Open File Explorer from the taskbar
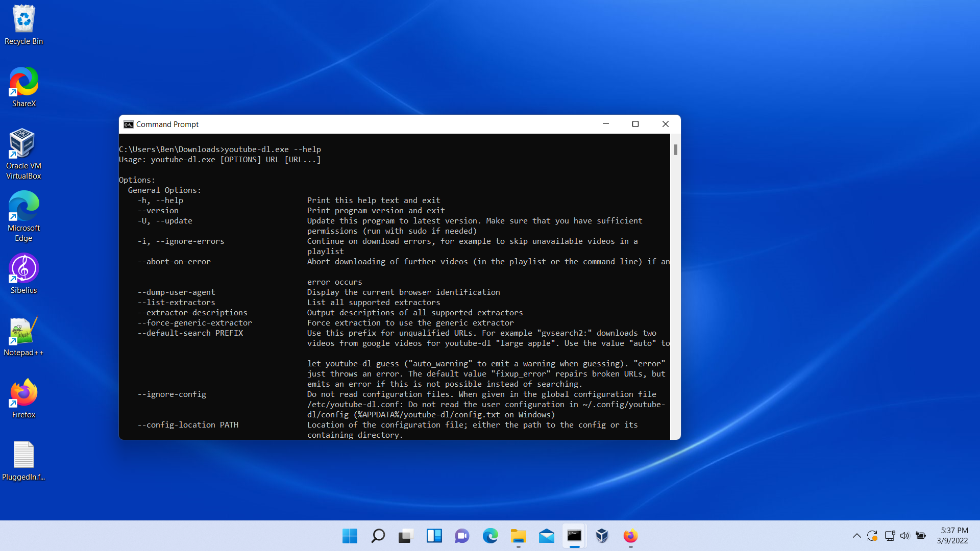The image size is (980, 551). tap(518, 536)
